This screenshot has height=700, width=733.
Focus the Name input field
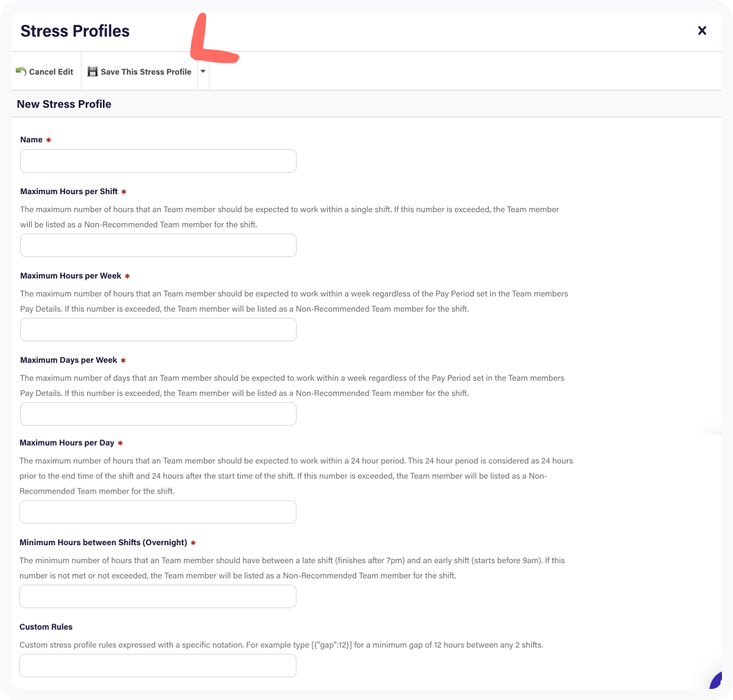point(158,161)
